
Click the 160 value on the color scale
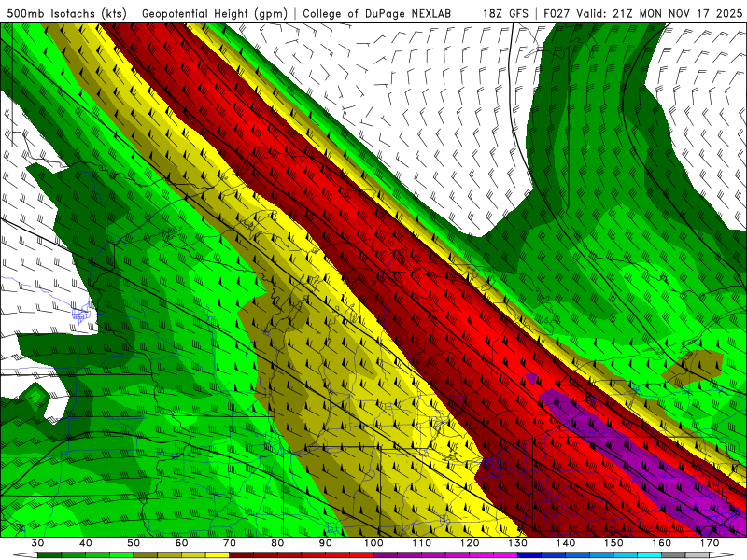[x=662, y=543]
